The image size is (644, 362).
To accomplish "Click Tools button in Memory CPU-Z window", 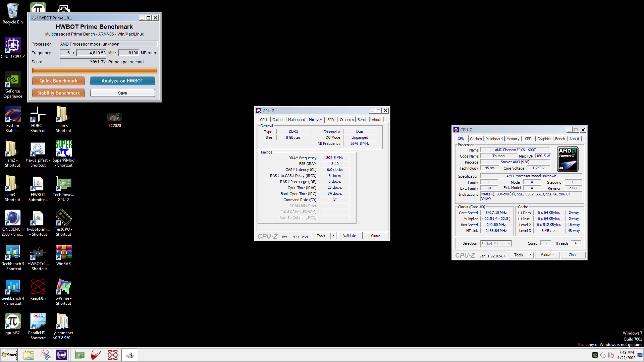I will [x=321, y=236].
